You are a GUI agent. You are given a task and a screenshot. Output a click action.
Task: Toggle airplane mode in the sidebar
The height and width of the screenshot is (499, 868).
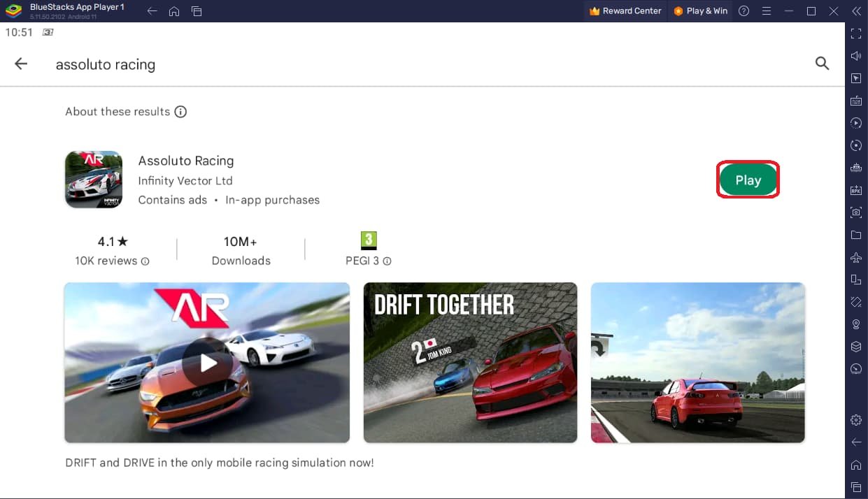(x=855, y=258)
